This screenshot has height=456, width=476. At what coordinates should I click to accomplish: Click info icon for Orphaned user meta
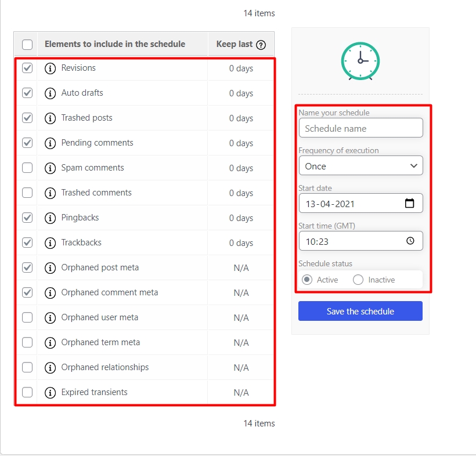(50, 318)
